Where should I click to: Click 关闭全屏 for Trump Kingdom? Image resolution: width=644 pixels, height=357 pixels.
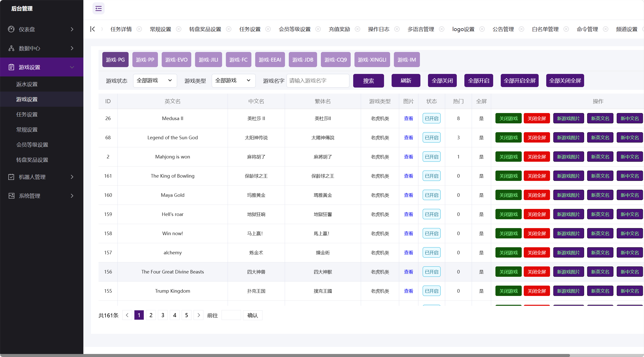click(537, 291)
